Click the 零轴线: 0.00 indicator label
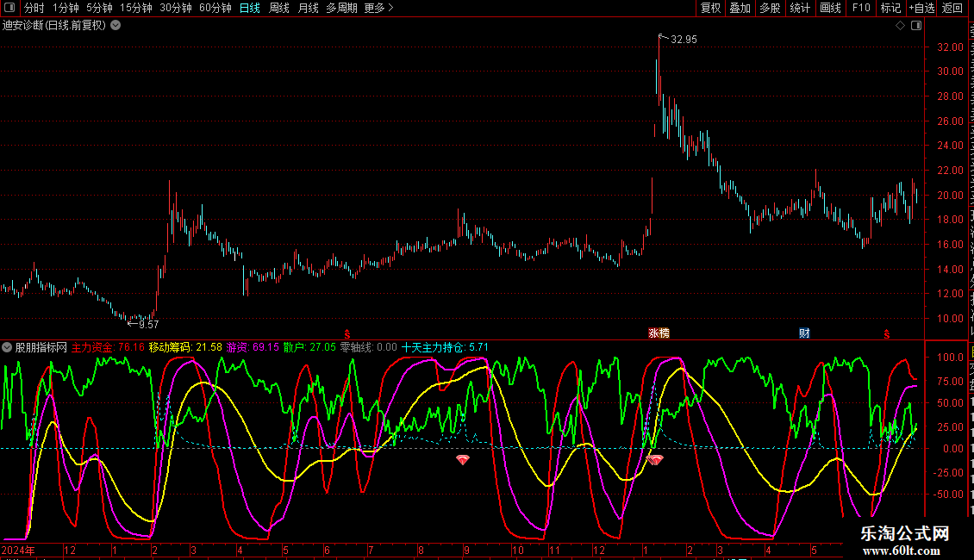The width and height of the screenshot is (974, 560). tap(368, 348)
